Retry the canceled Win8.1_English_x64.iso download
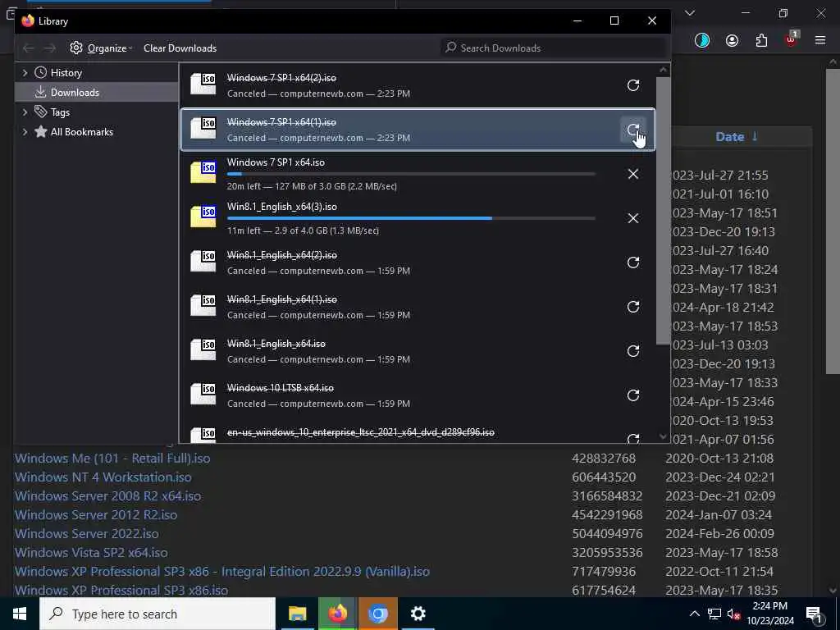The width and height of the screenshot is (840, 630). click(x=633, y=351)
